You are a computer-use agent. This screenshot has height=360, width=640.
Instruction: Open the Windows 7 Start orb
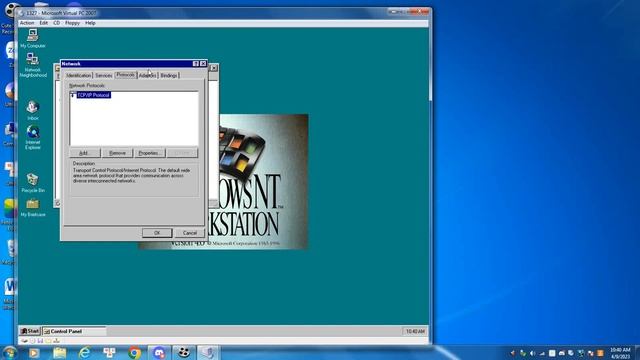tap(9, 352)
